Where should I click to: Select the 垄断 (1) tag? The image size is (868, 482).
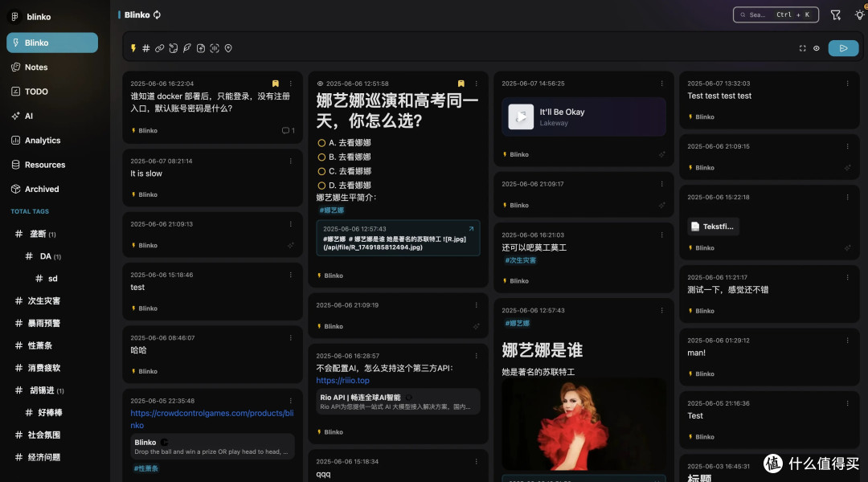click(x=43, y=234)
